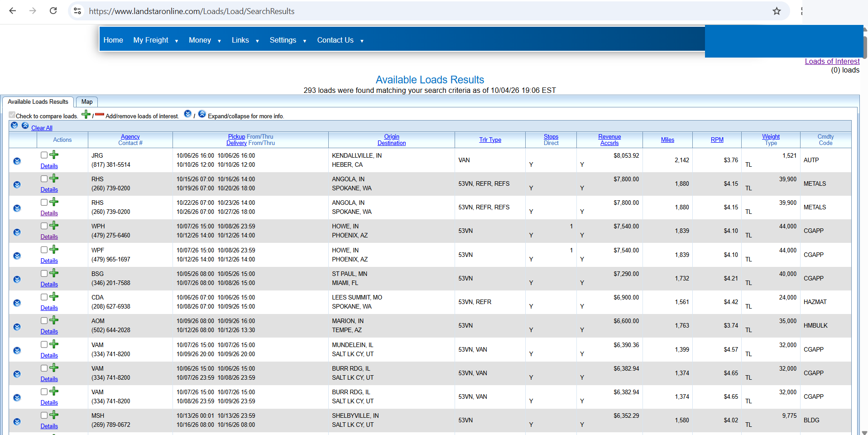The height and width of the screenshot is (435, 868).
Task: Add the VAM Mundelein load to loads of interest
Action: tap(54, 344)
